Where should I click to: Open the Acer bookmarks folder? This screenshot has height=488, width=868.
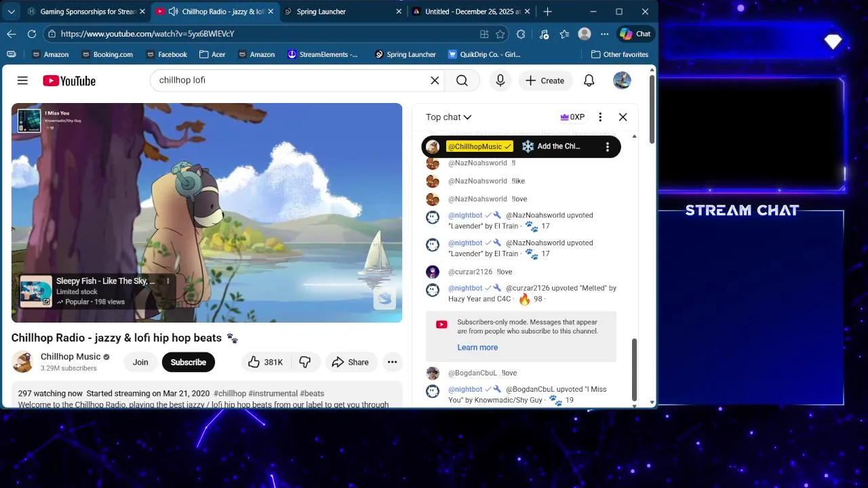213,54
